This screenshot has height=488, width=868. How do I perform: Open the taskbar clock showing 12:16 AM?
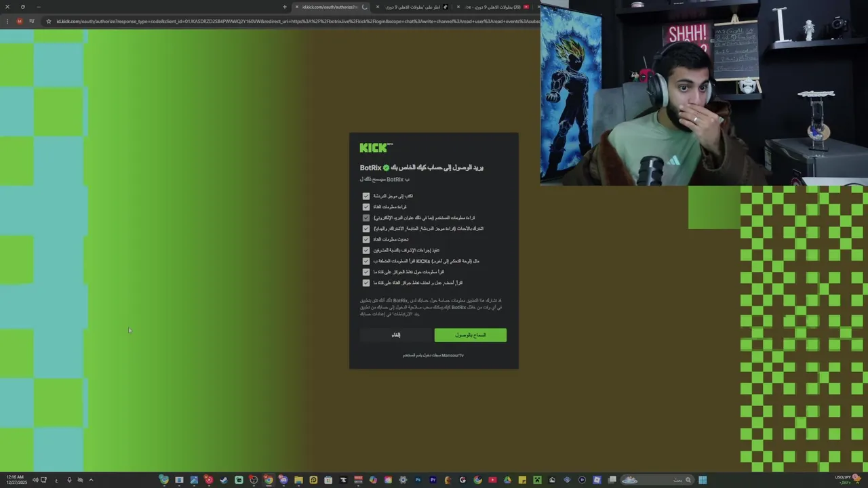pyautogui.click(x=17, y=480)
